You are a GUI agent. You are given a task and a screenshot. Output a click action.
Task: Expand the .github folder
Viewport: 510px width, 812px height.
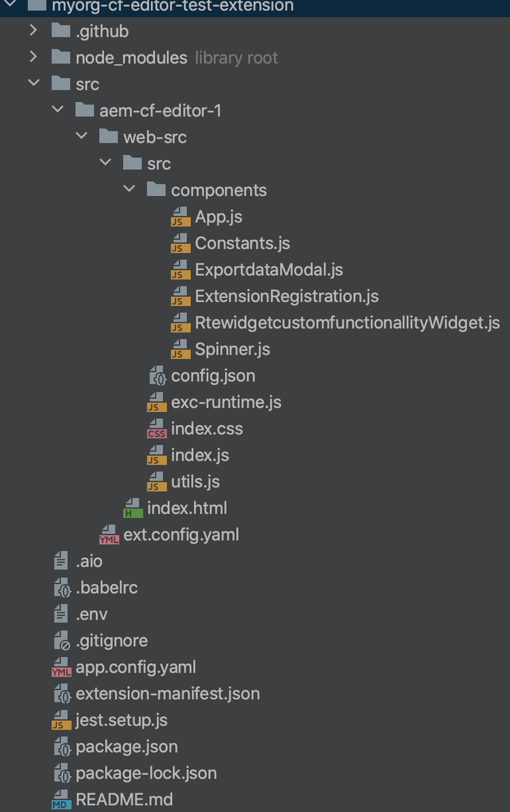(x=33, y=31)
